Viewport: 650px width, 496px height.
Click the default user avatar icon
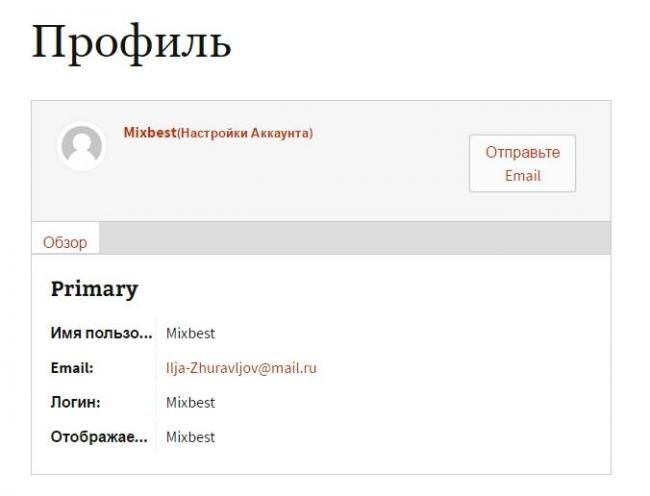(82, 146)
